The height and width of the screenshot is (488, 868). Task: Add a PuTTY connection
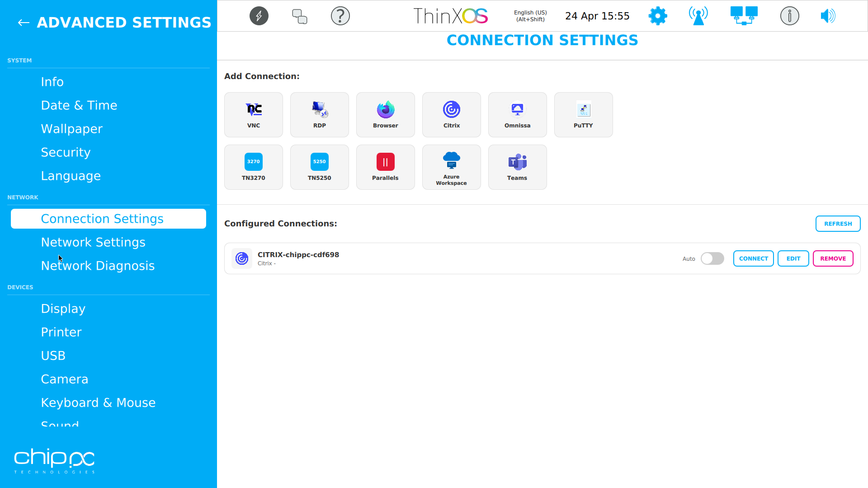click(583, 114)
